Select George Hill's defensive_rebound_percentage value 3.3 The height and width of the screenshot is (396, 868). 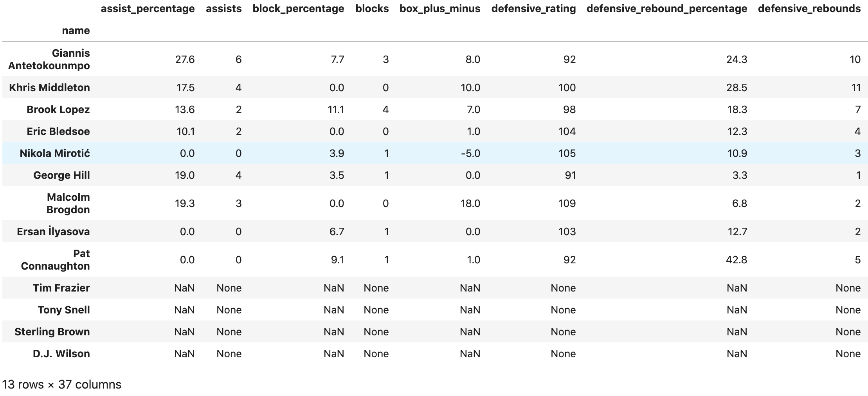tap(740, 175)
